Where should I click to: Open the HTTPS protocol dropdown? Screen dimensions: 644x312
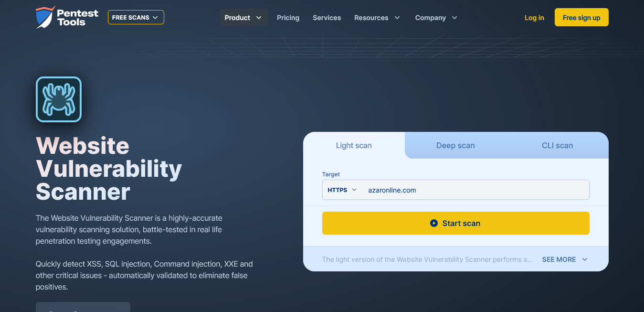[x=342, y=190]
